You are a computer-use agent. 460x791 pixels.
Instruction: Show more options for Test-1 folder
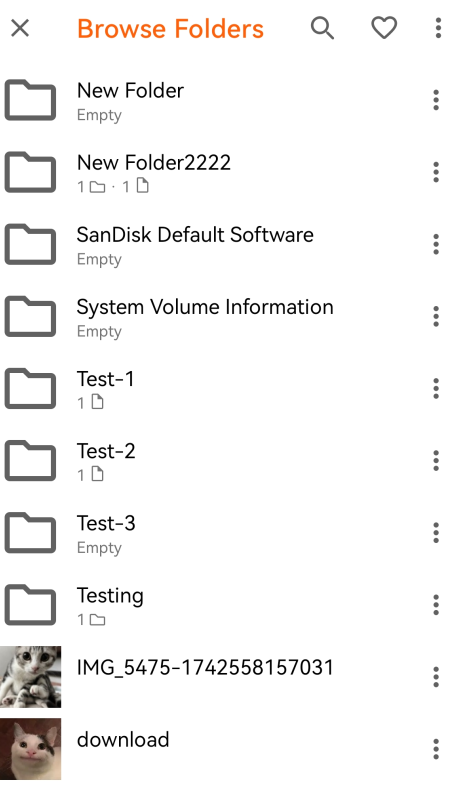436,389
